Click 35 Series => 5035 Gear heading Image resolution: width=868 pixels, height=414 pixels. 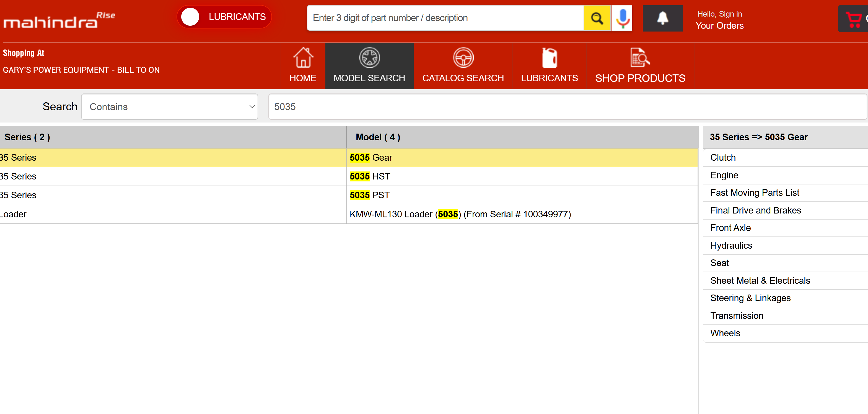click(x=758, y=137)
